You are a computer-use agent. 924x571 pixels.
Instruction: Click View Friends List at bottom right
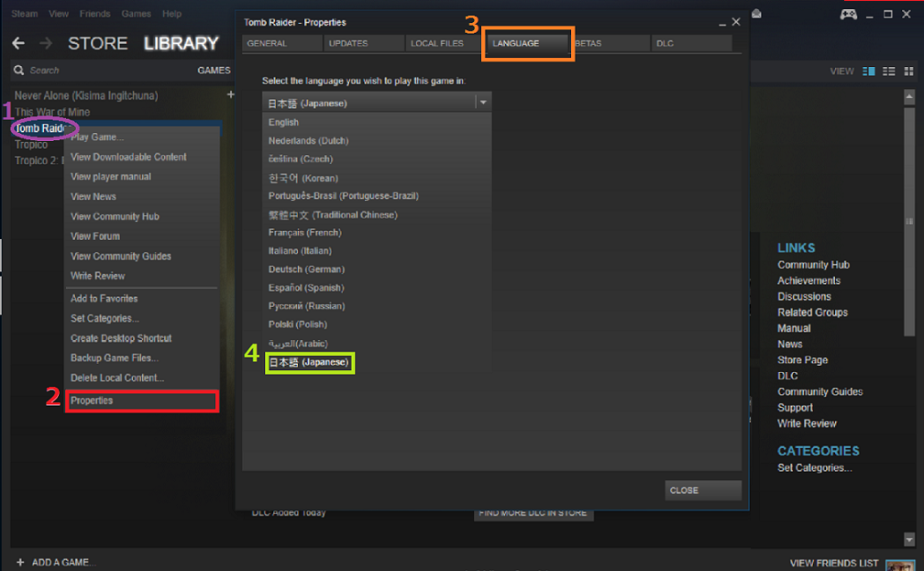point(834,563)
